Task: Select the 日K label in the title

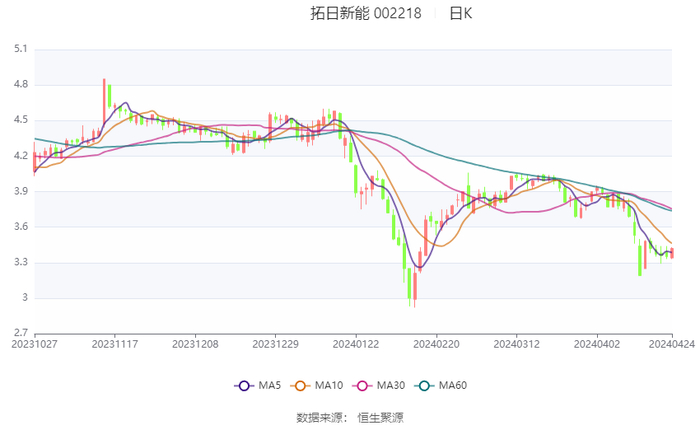Action: [x=460, y=14]
